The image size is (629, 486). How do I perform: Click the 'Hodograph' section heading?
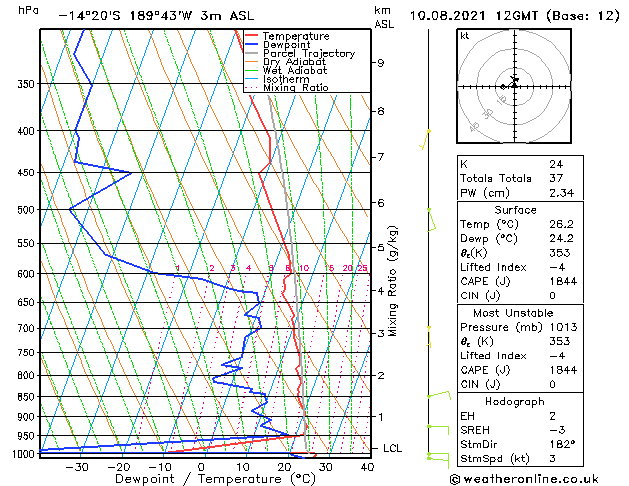515,402
